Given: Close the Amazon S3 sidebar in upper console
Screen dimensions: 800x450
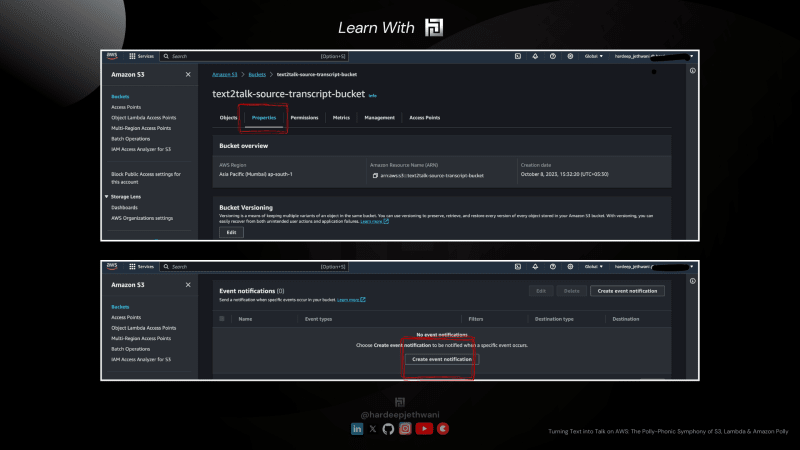Looking at the screenshot, I should coord(188,74).
